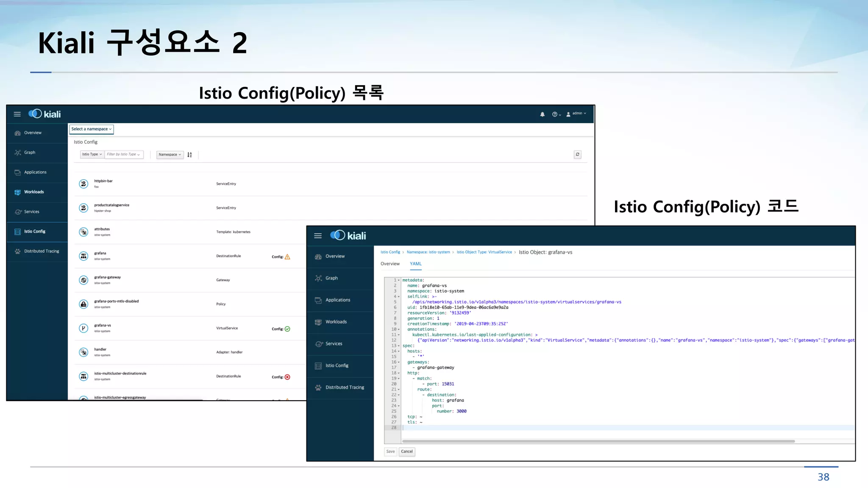Collapse annotations fold arrow at line 10

(399, 330)
